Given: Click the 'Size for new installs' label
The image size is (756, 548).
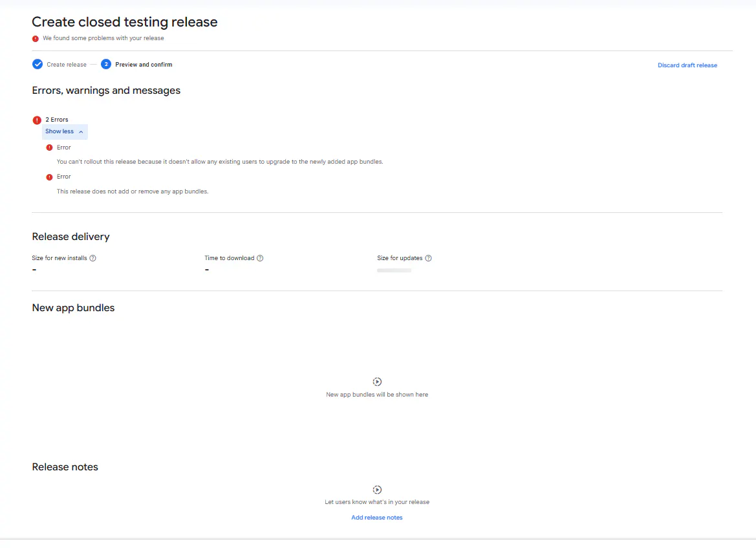Looking at the screenshot, I should point(59,258).
